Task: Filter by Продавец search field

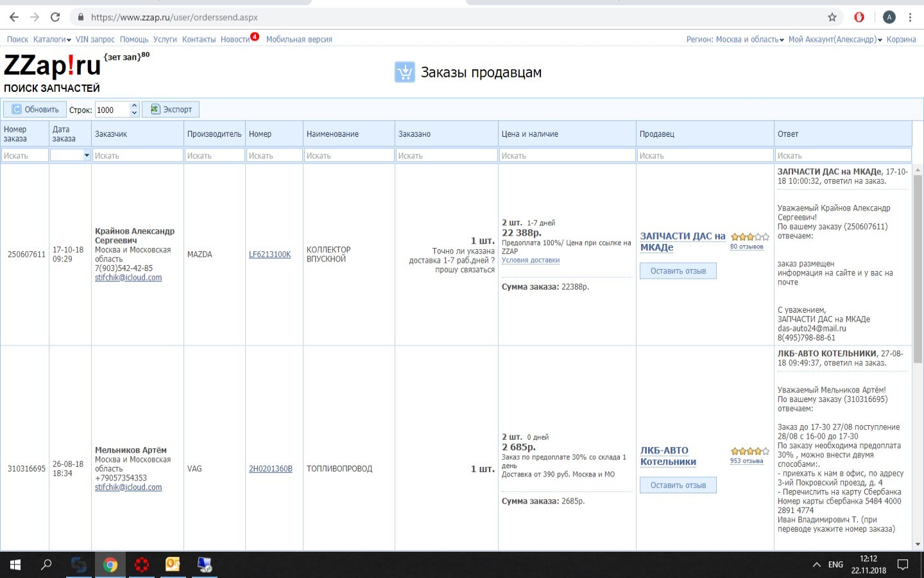Action: pyautogui.click(x=705, y=155)
